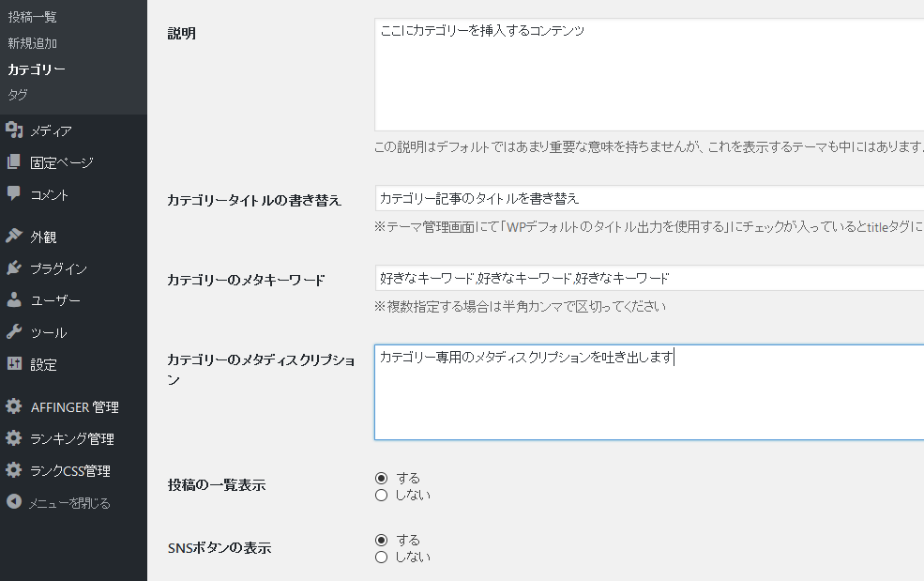924x581 pixels.
Task: Click the 投稿の一覧表示 field label
Action: 217,485
